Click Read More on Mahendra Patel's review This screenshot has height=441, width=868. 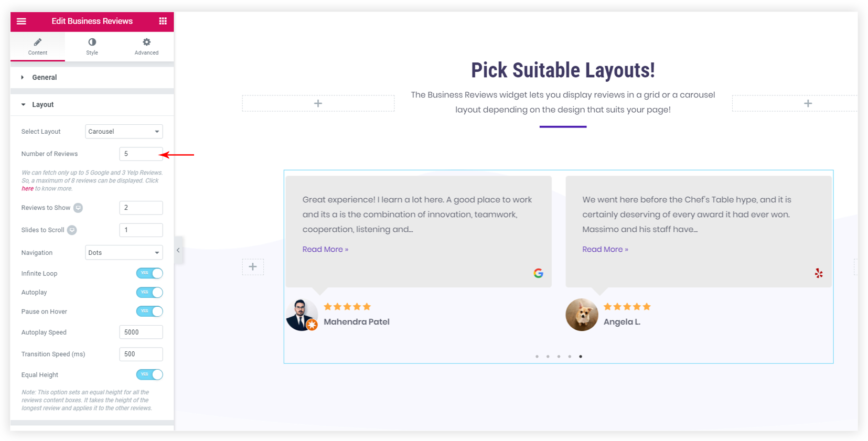click(x=325, y=250)
